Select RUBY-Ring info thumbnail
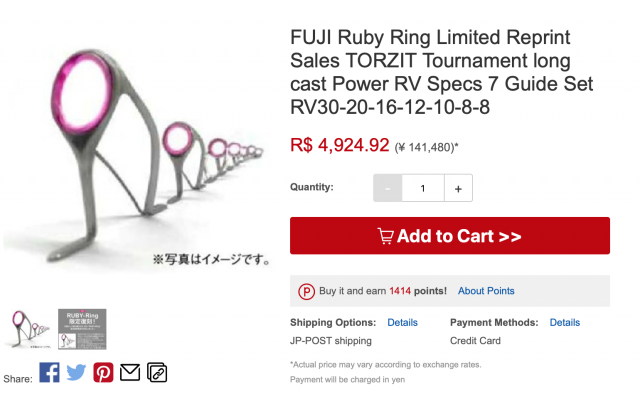Screen dimensions: 640x399 pos(82,329)
